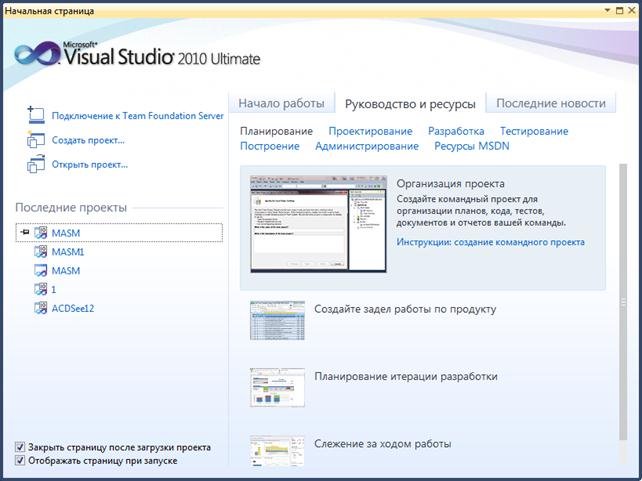Maximize the Start Page window
Screen dimensions: 642x481
point(619,10)
